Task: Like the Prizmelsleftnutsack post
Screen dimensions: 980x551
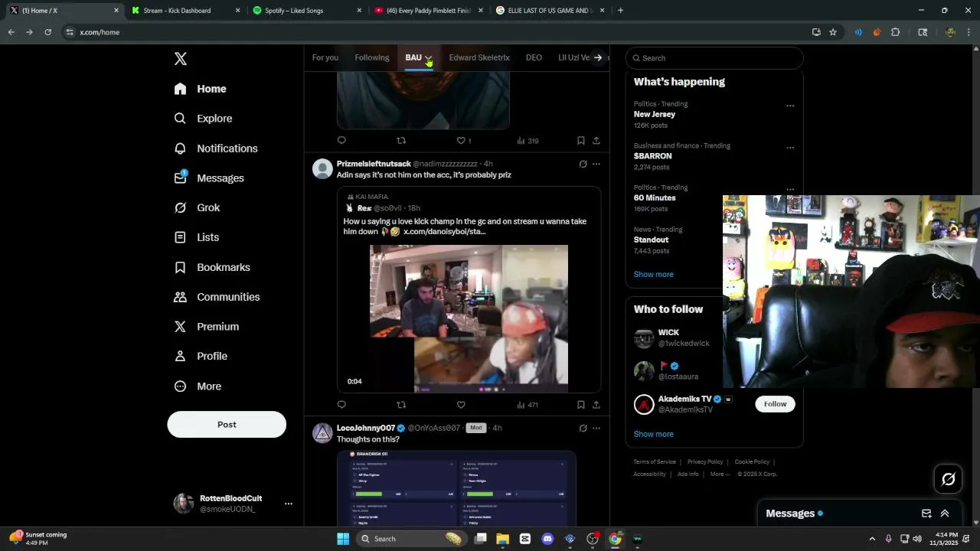Action: (x=461, y=405)
